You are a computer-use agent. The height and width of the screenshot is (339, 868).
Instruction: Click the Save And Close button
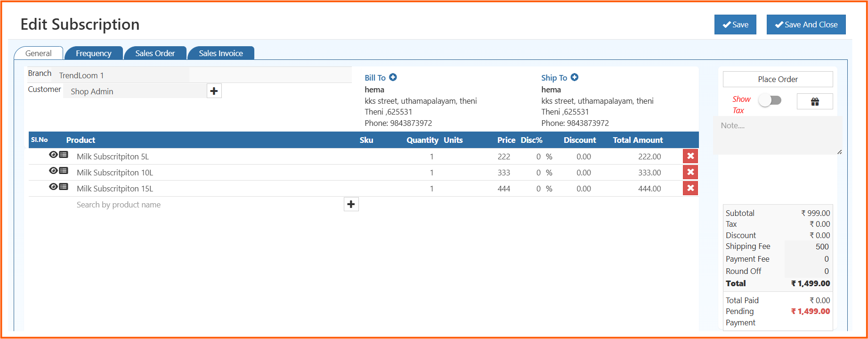[x=805, y=25]
